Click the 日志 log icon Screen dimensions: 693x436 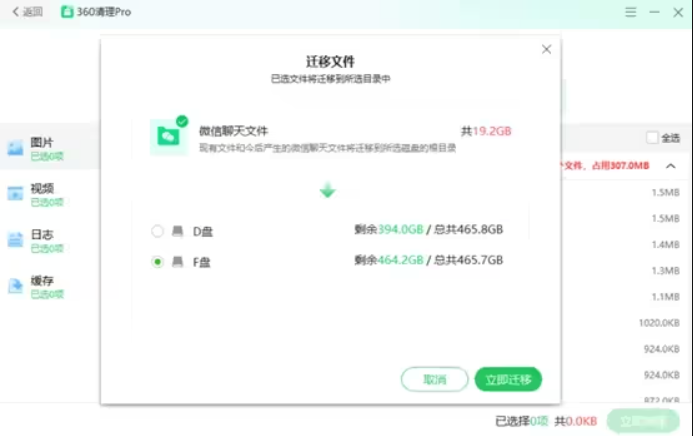(15, 240)
